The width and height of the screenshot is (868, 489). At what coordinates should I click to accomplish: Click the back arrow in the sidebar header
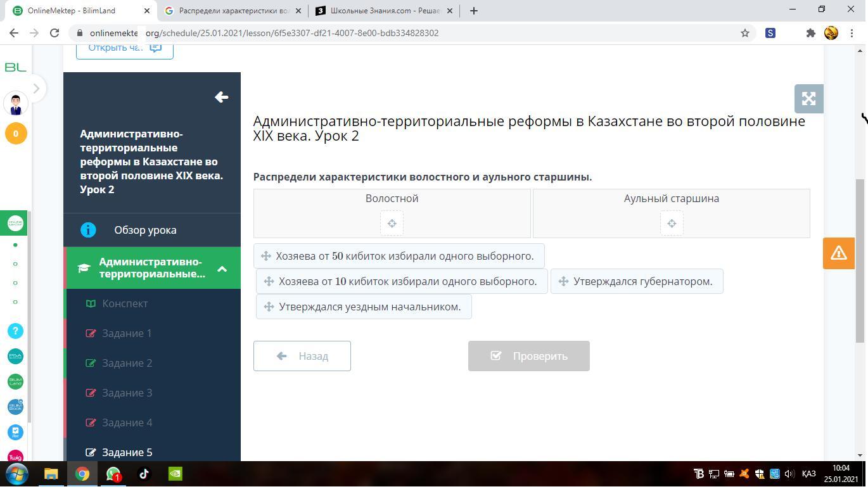pos(221,97)
